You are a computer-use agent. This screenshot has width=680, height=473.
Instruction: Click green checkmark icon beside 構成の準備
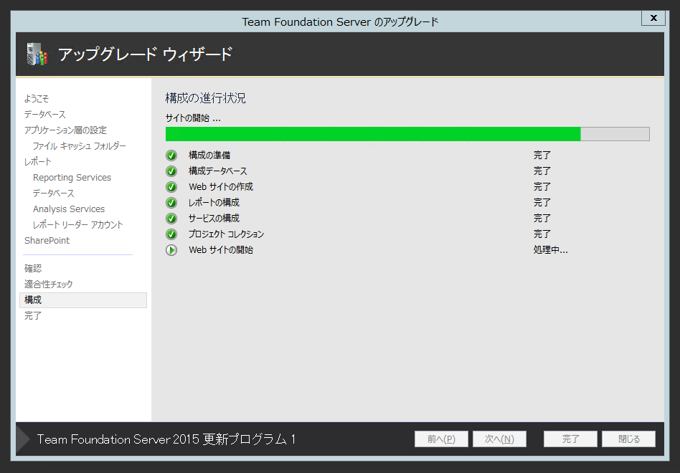(171, 155)
